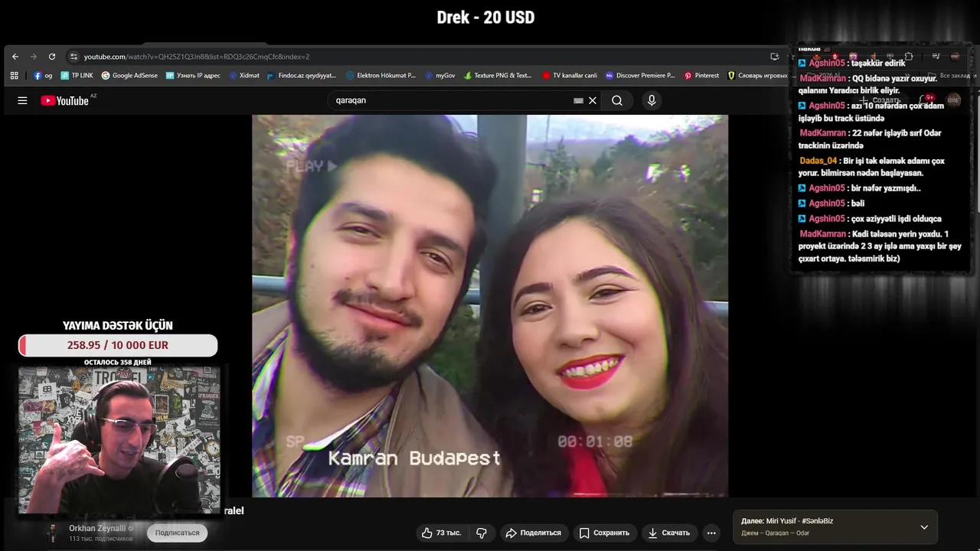Click Agshin05's 'bəli' chat message
This screenshot has width=980, height=551.
[x=831, y=204]
